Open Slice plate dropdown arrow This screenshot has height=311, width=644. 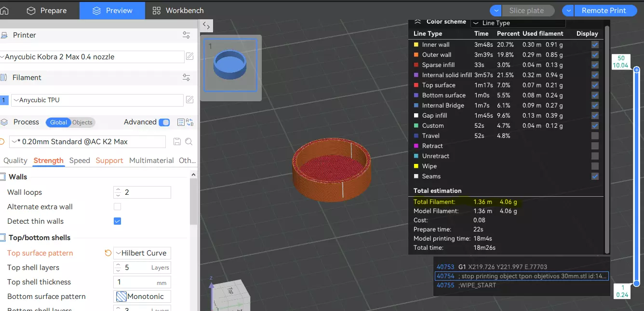point(496,11)
